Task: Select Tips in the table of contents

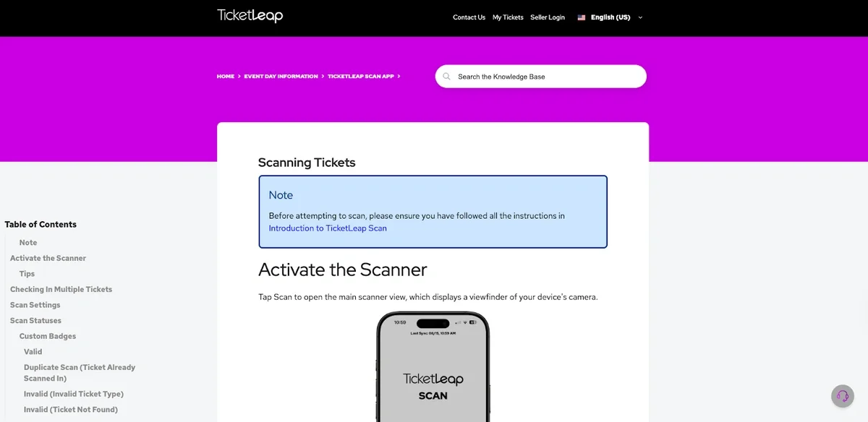Action: click(27, 274)
